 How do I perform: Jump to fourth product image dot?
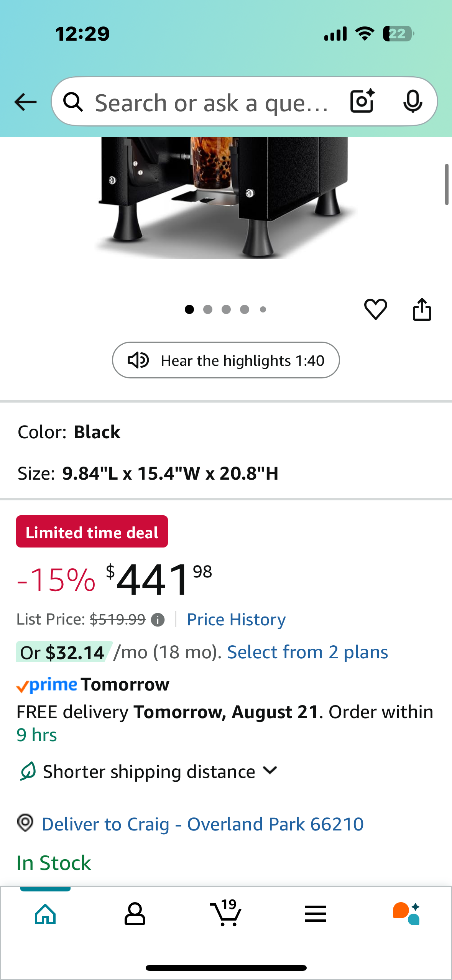tap(245, 309)
